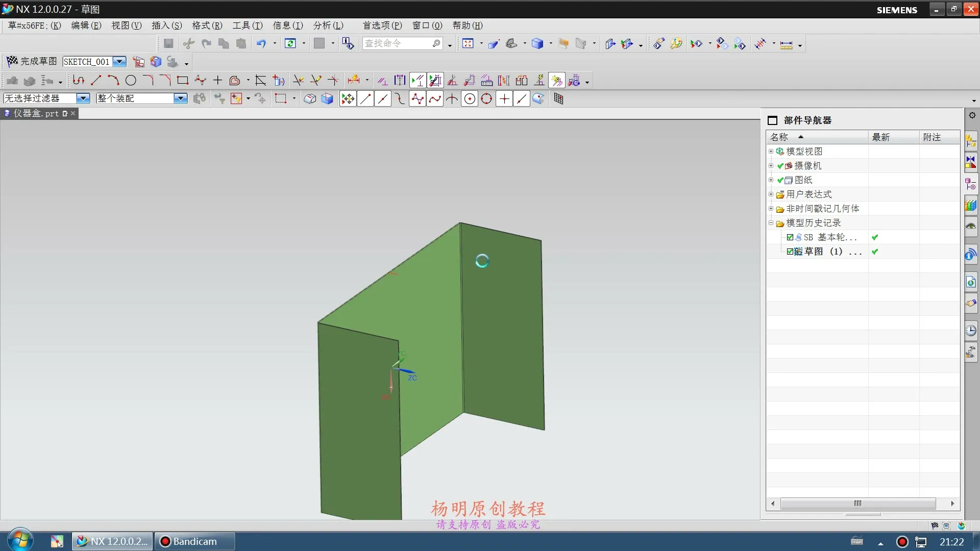Click the Undo icon in the toolbar
980x551 pixels.
[262, 43]
